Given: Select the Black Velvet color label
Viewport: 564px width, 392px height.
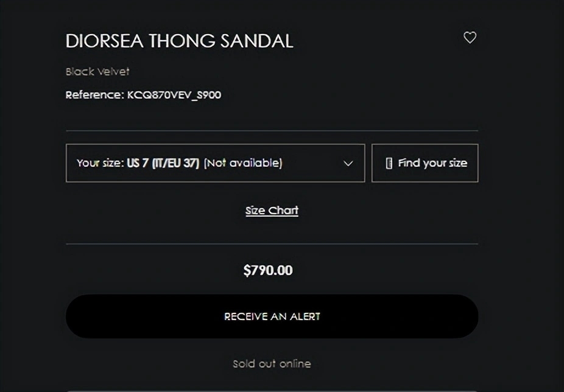Looking at the screenshot, I should point(97,71).
